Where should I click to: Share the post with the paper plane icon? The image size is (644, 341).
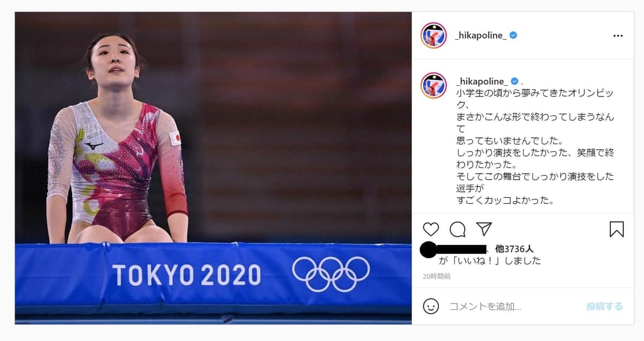point(484,229)
